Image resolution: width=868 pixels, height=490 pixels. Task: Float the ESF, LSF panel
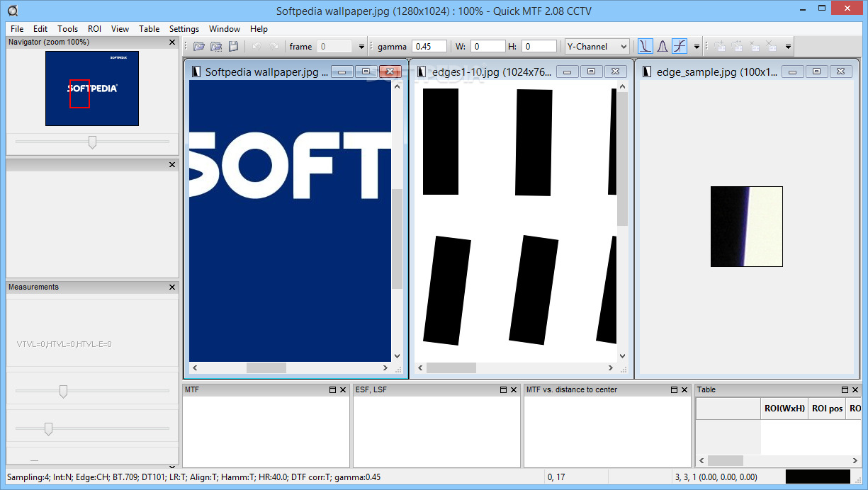pyautogui.click(x=503, y=389)
